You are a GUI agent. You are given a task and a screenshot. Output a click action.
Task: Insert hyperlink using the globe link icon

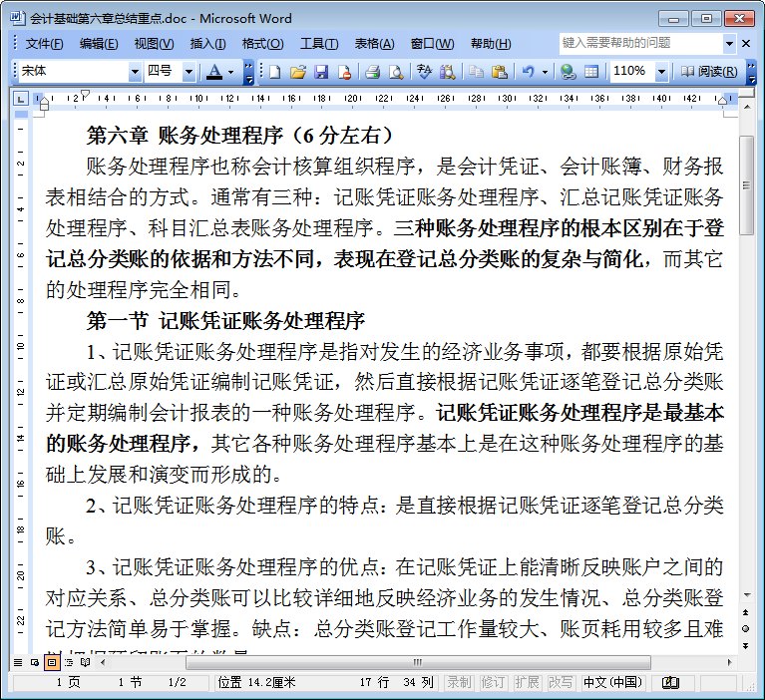(x=568, y=72)
